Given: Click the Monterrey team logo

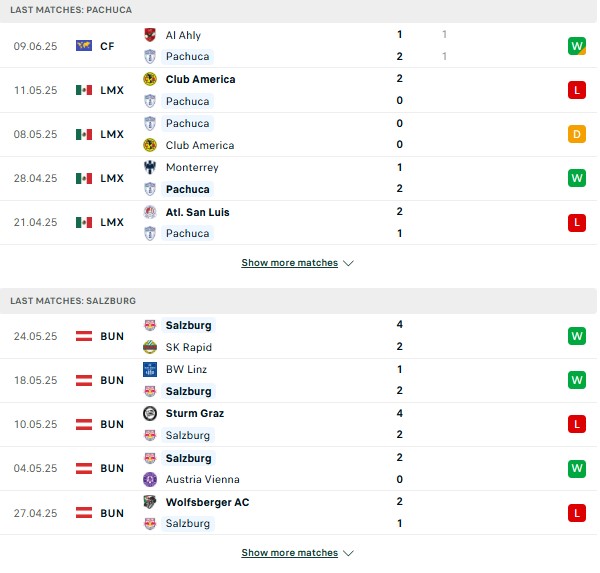Looking at the screenshot, I should tap(150, 167).
